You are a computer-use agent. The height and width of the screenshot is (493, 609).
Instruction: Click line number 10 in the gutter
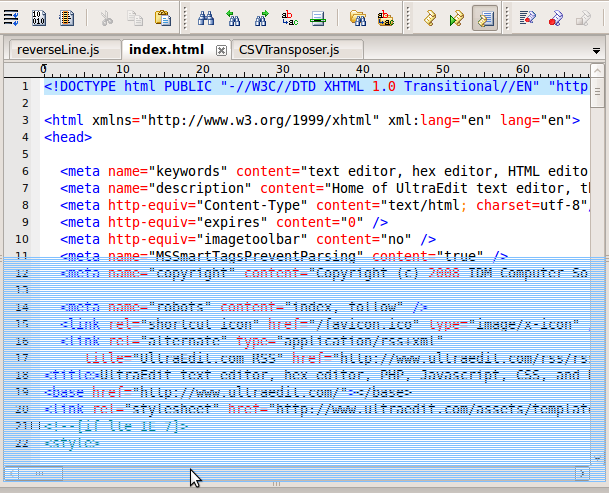click(22, 239)
